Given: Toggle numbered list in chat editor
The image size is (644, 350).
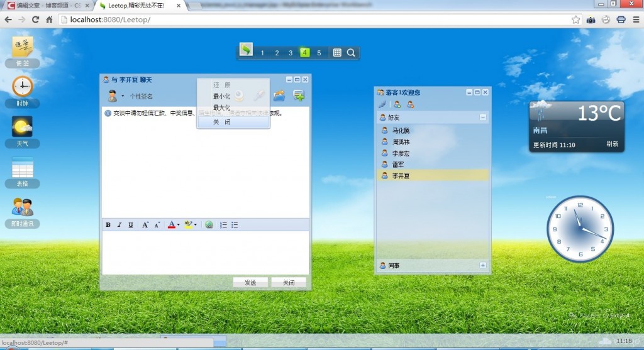Looking at the screenshot, I should 223,225.
